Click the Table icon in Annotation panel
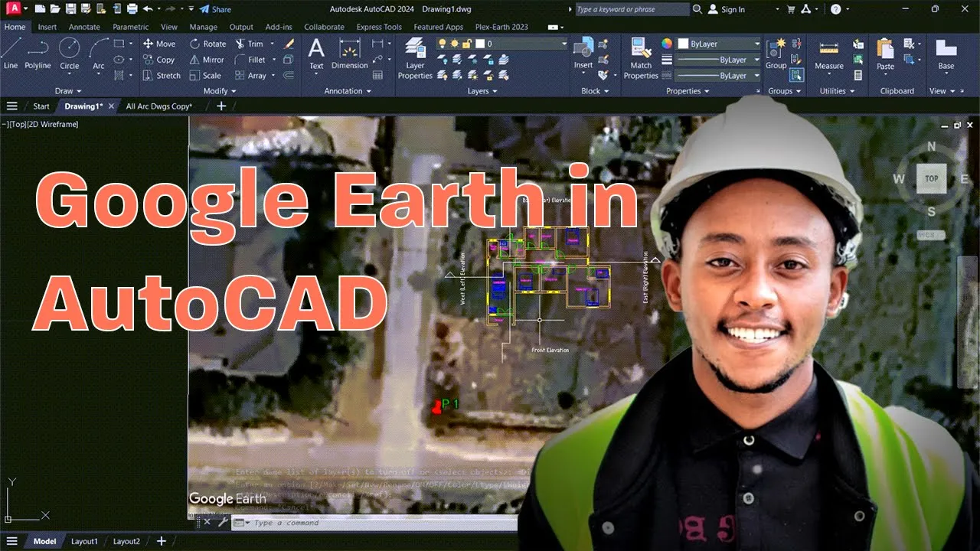The width and height of the screenshot is (980, 551). [377, 75]
